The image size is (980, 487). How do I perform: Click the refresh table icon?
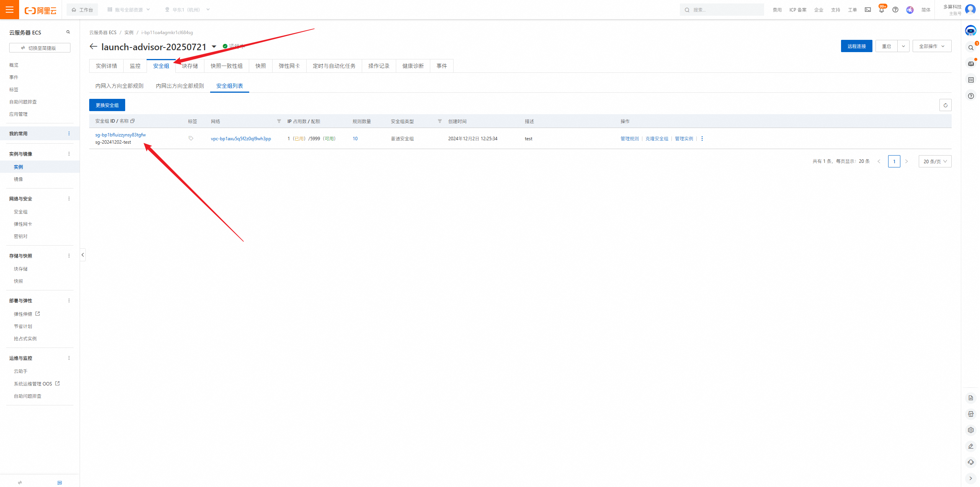pos(945,105)
